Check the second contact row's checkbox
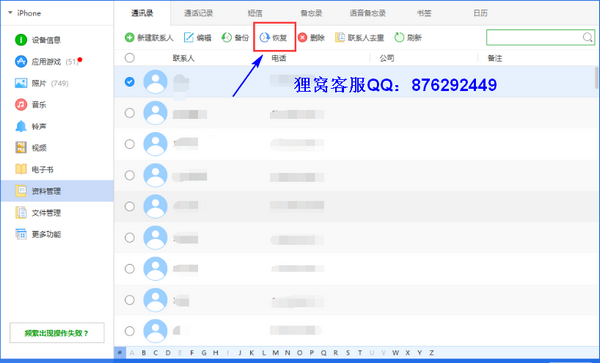 [x=130, y=113]
